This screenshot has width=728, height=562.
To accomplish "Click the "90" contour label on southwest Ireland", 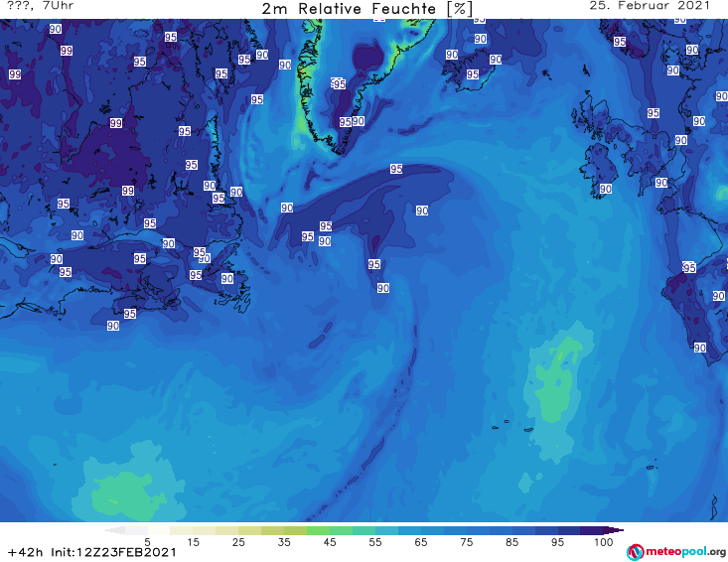I will coord(606,189).
